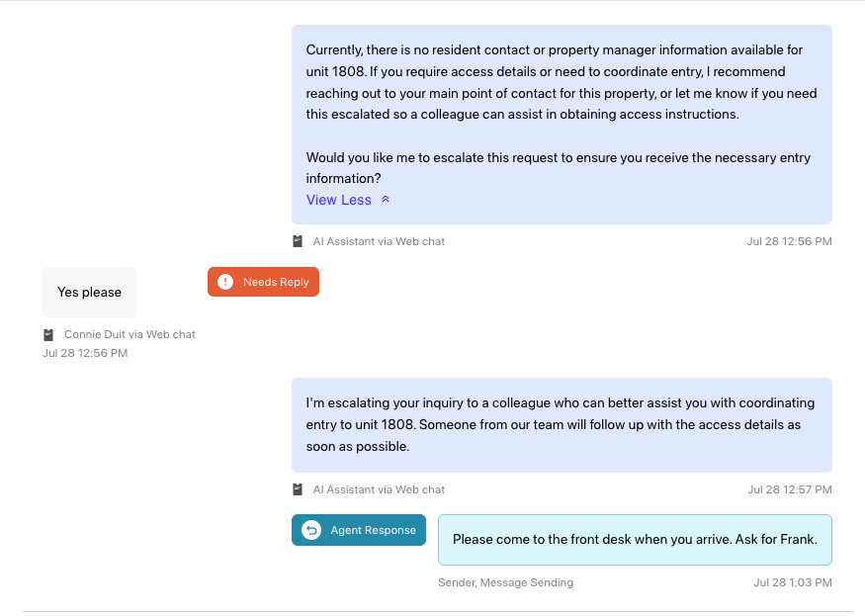865x616 pixels.
Task: Click web chat icon beside 12:57 PM AI Assistant
Action: coord(298,489)
